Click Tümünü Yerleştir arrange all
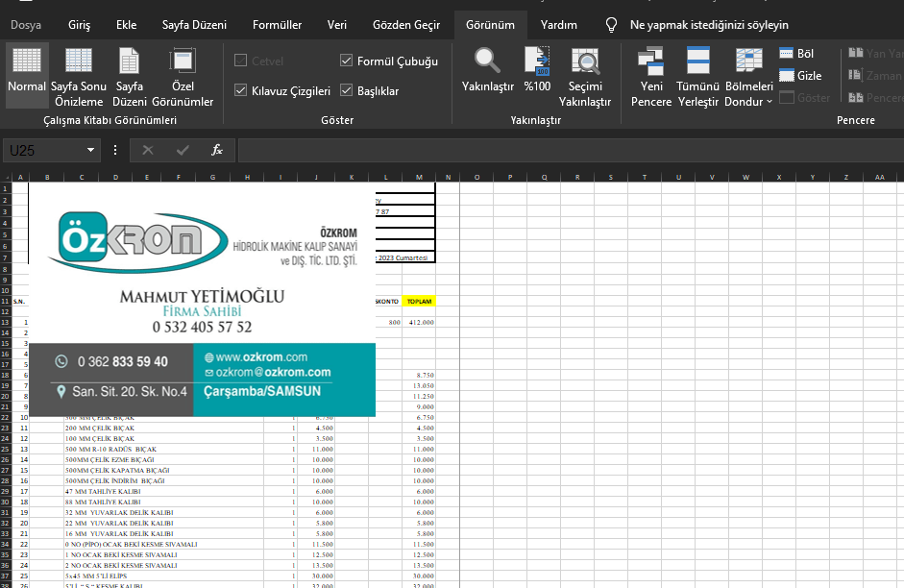The width and height of the screenshot is (904, 588). [698, 77]
